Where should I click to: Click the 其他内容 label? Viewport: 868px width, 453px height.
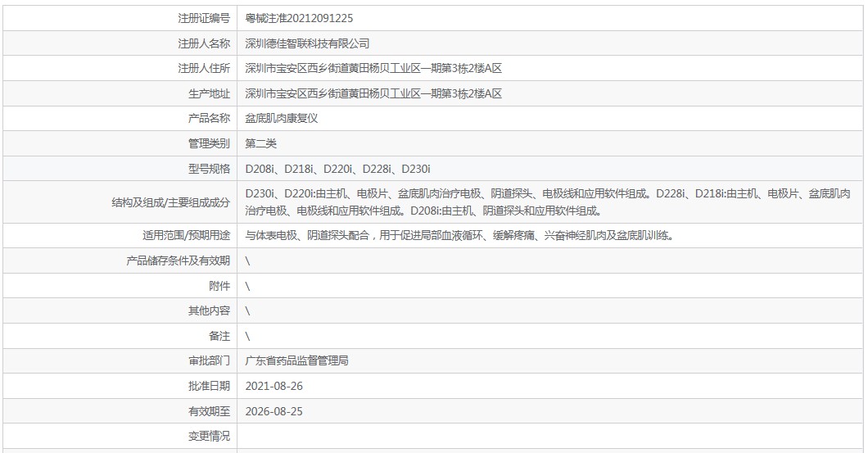(x=209, y=310)
